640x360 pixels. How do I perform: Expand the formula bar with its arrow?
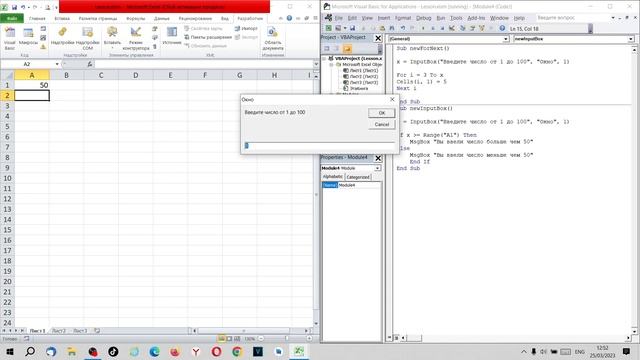[x=316, y=64]
